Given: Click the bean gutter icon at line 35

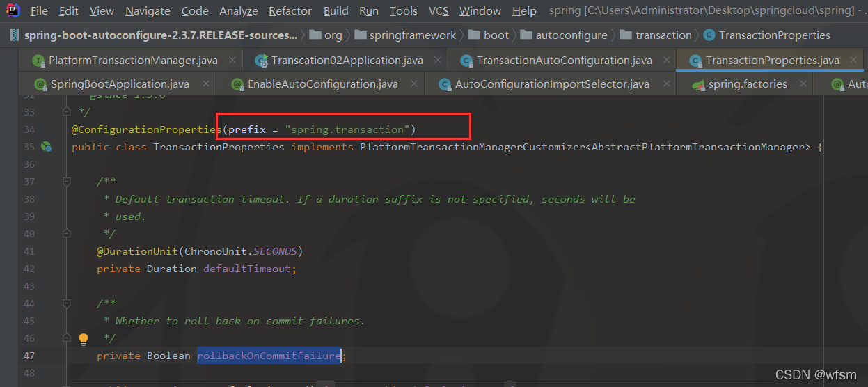Looking at the screenshot, I should pos(47,147).
